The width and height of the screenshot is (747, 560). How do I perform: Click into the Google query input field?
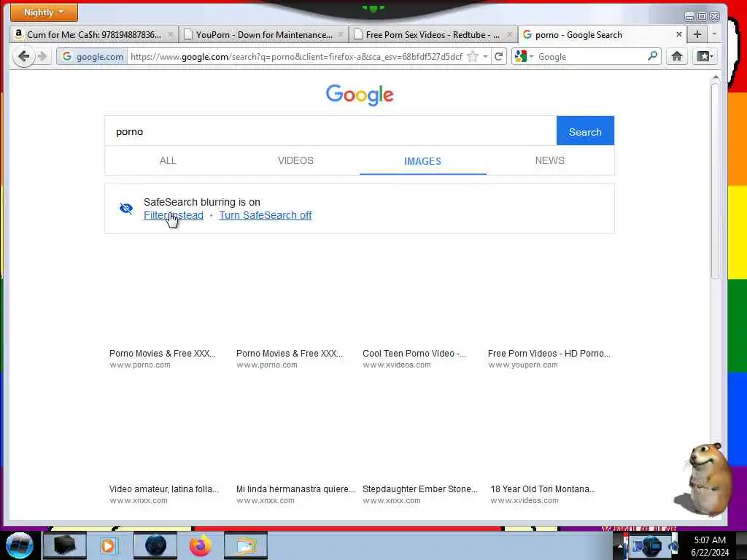pyautogui.click(x=330, y=131)
